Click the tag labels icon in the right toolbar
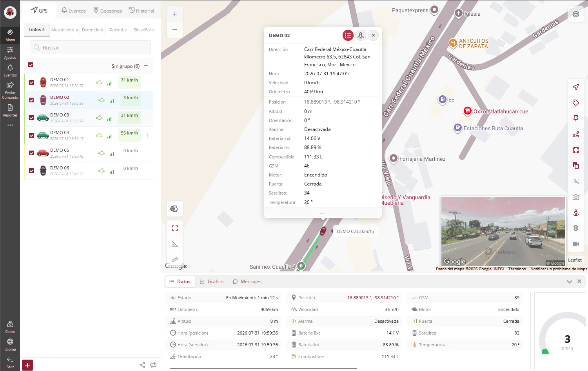This screenshot has height=371, width=588. [x=576, y=103]
